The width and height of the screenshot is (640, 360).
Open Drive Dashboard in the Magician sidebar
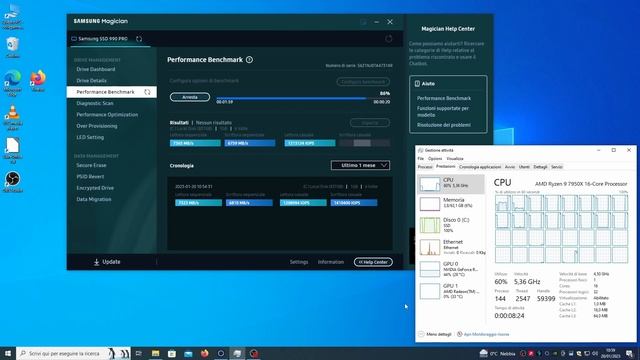[x=96, y=69]
